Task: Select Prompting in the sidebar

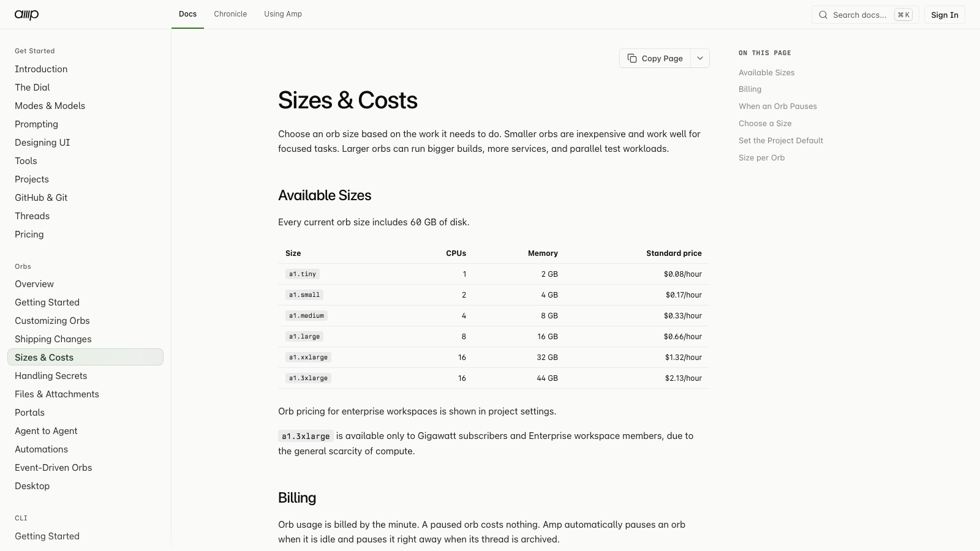Action: (x=36, y=124)
